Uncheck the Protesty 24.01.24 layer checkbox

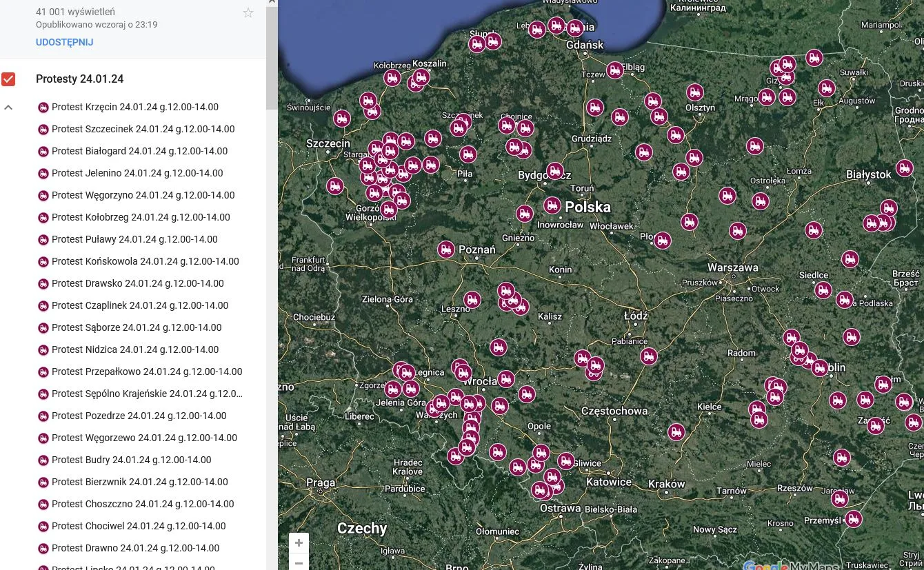point(8,79)
